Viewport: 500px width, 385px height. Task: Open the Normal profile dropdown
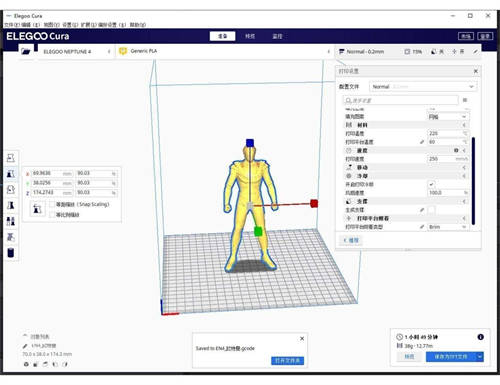[x=423, y=87]
